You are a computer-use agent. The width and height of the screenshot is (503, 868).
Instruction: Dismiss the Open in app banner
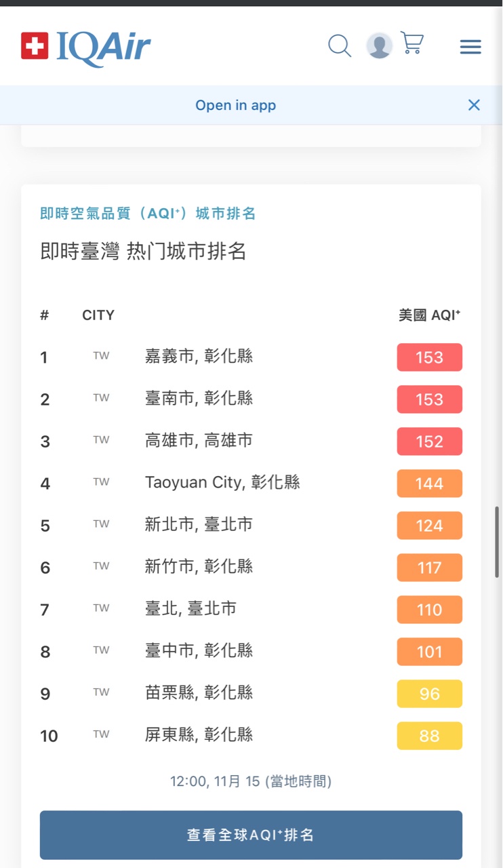(474, 105)
